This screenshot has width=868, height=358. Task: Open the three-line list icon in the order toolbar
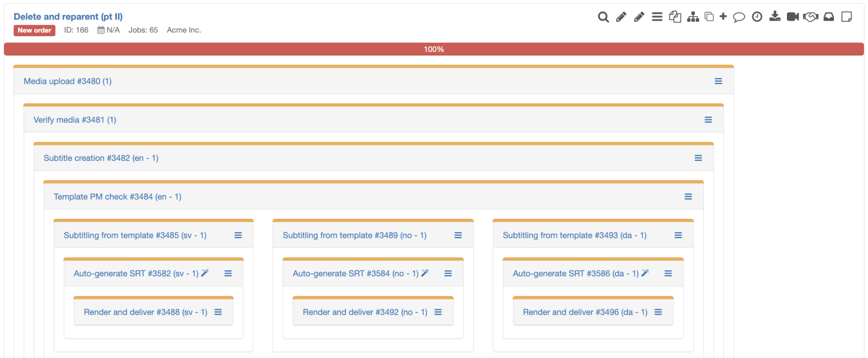point(657,17)
